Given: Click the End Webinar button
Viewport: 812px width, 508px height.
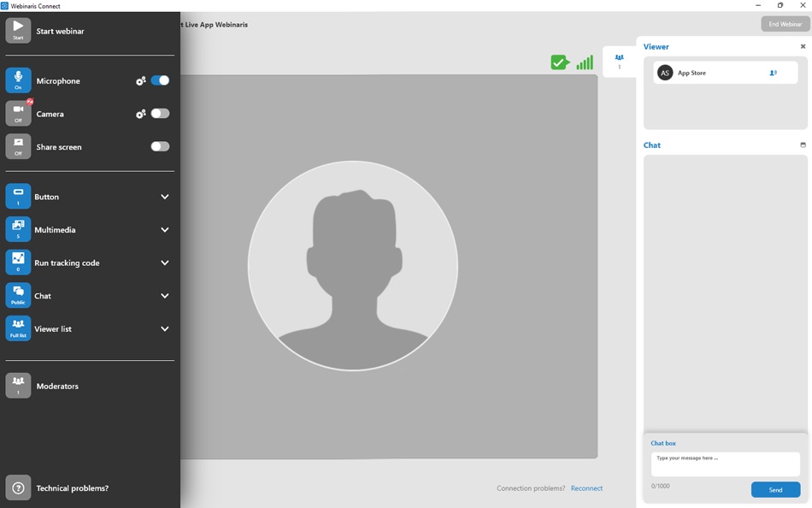Looking at the screenshot, I should coord(785,24).
